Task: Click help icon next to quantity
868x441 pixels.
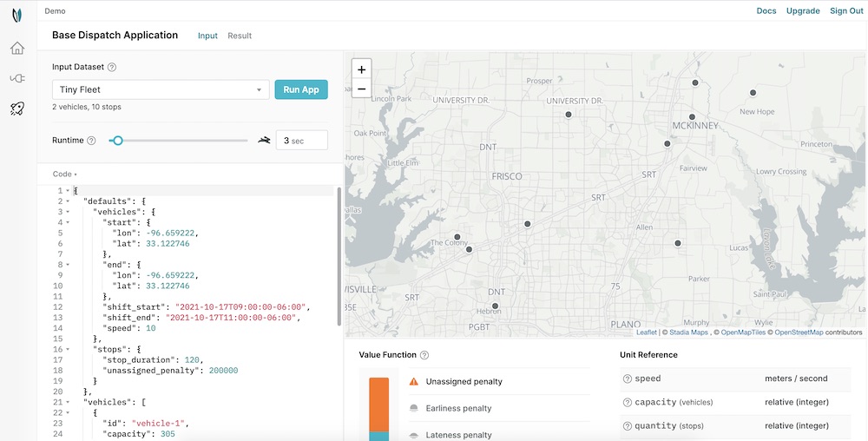Action: [x=628, y=426]
